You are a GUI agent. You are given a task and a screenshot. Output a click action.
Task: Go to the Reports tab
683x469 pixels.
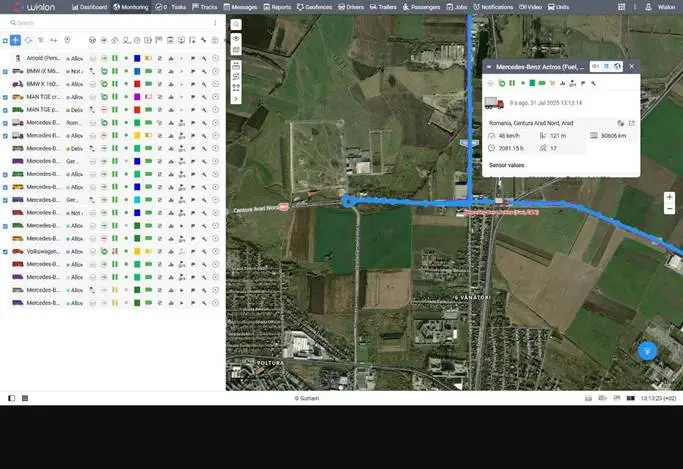pyautogui.click(x=277, y=7)
